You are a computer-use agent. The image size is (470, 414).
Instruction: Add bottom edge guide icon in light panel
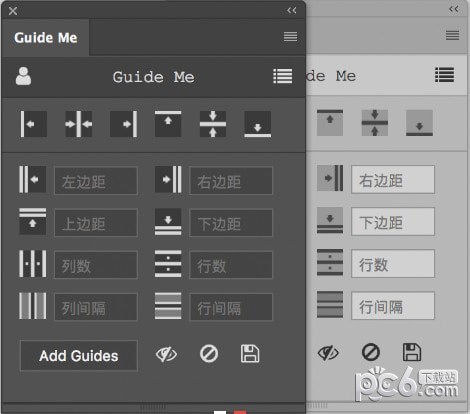pyautogui.click(x=420, y=123)
